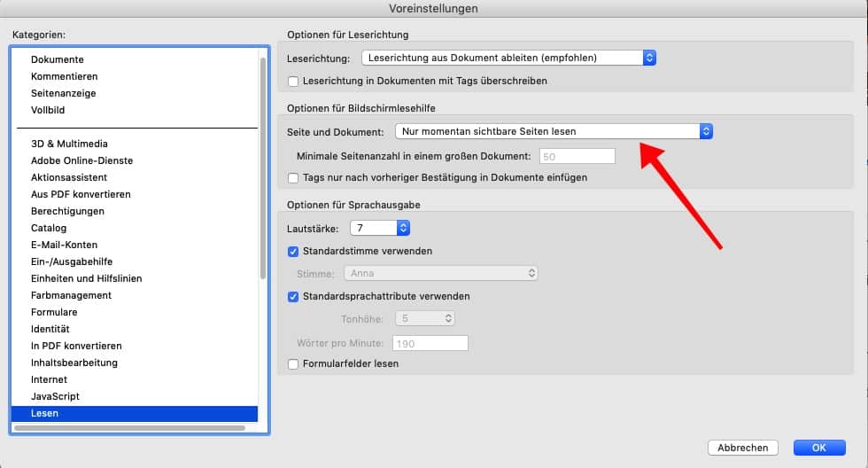Click the Minimale Seitenanzahl input field
This screenshot has width=868, height=468.
coord(576,156)
